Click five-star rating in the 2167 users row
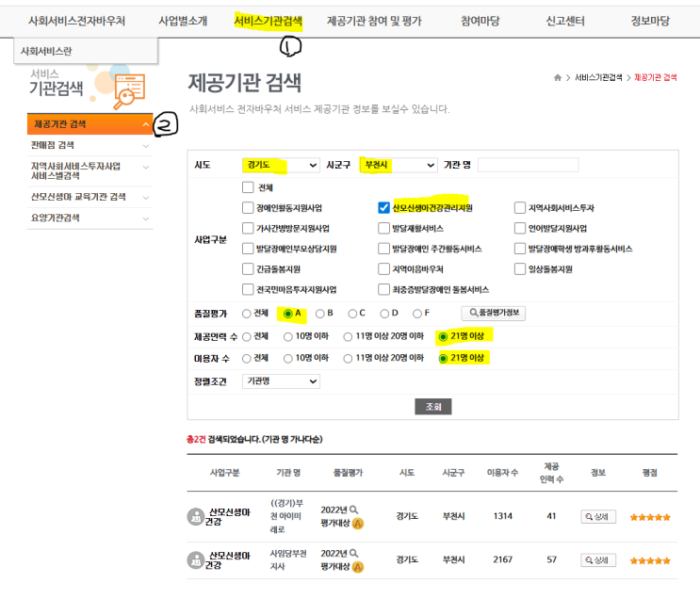Image resolution: width=700 pixels, height=599 pixels. (650, 560)
